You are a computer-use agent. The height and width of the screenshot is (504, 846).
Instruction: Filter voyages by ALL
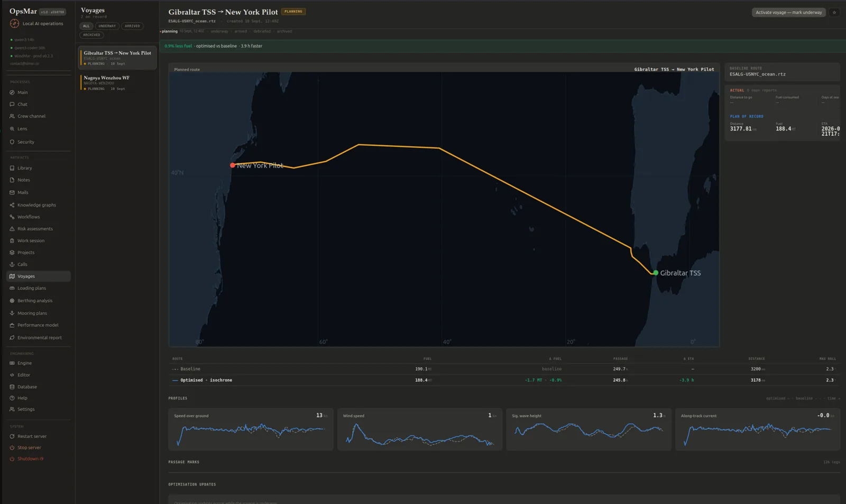(86, 26)
